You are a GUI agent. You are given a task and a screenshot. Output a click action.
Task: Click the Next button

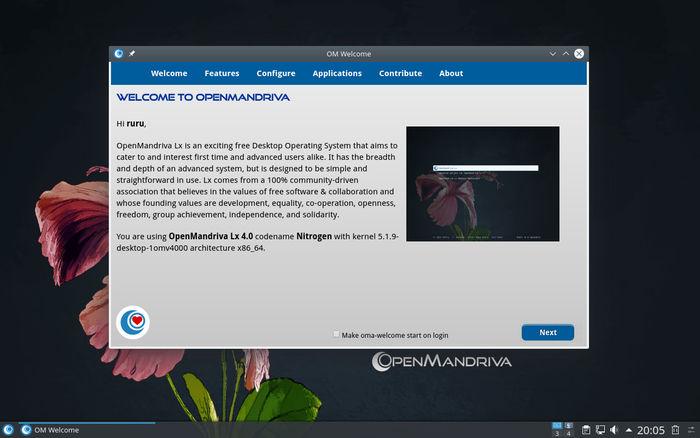[547, 332]
